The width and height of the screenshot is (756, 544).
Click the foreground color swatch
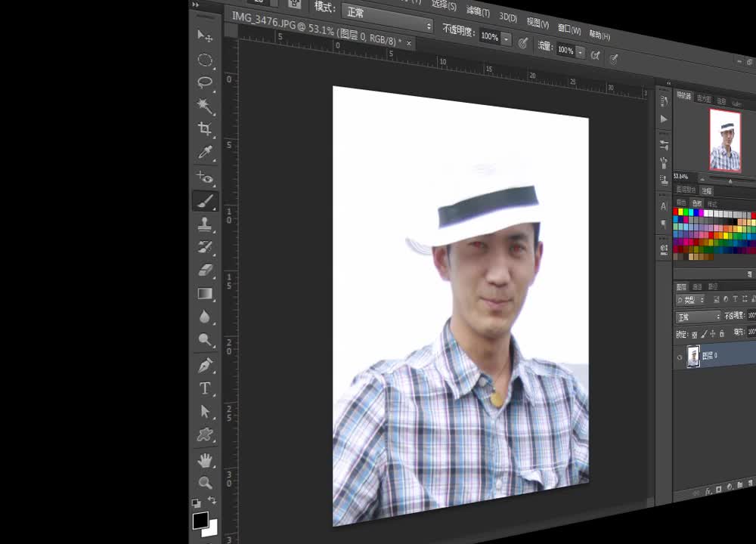(200, 521)
